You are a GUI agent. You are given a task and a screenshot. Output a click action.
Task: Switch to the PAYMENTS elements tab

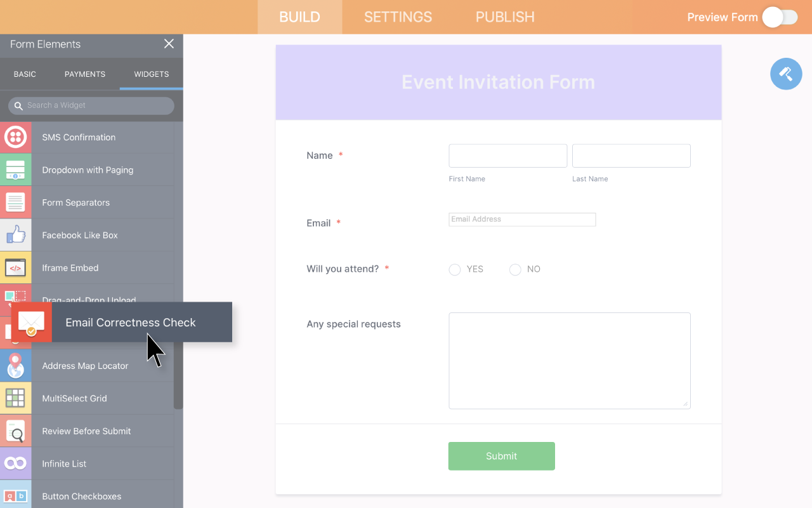pos(85,74)
